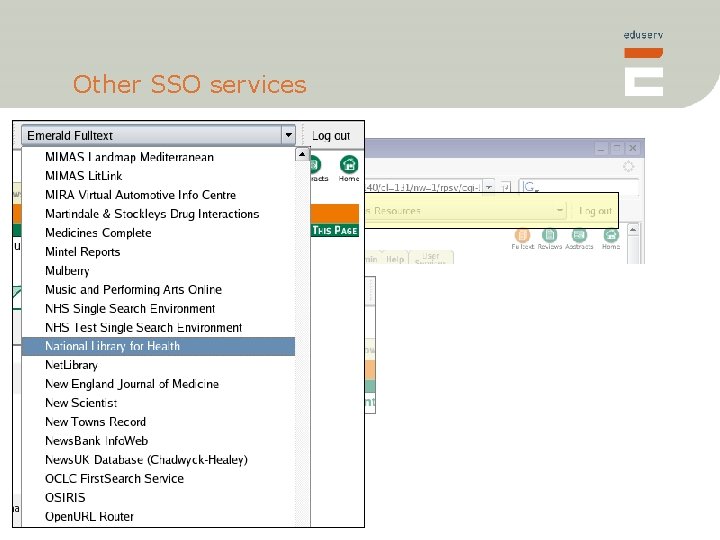The width and height of the screenshot is (720, 540).
Task: Click the Abstracts icon in background window
Action: pos(579,239)
